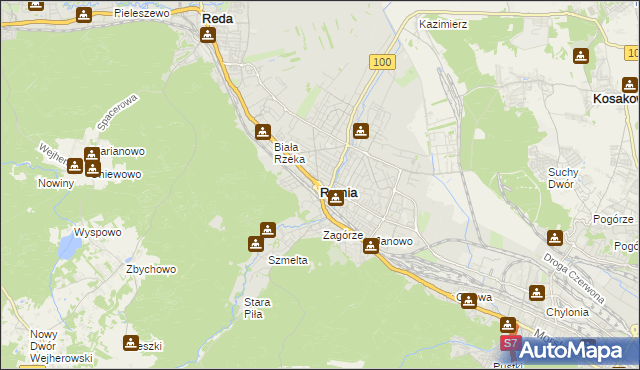Click the marker left of Nowiny cluster

click(x=75, y=166)
